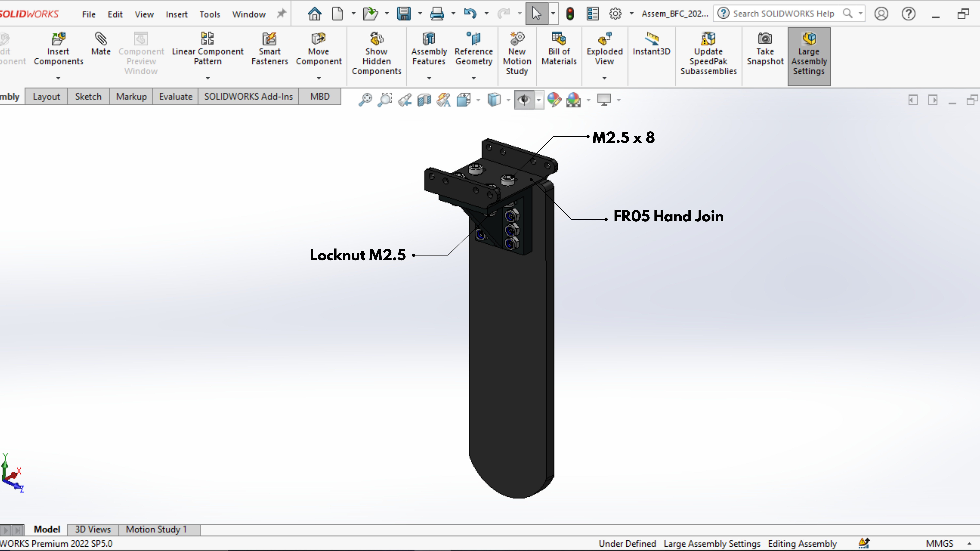Open the View Orientation dropdown arrow
980x551 pixels.
click(x=478, y=100)
